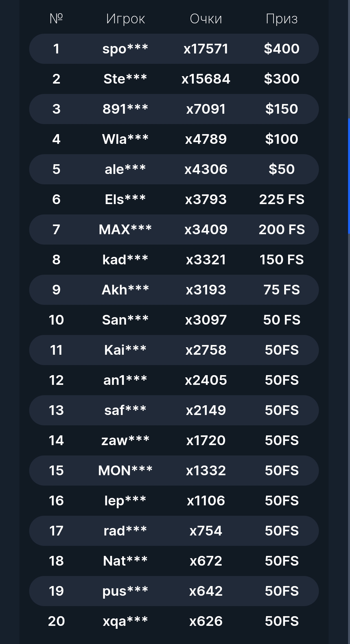Image resolution: width=350 pixels, height=644 pixels.
Task: Click the Приз column header
Action: pos(282,19)
